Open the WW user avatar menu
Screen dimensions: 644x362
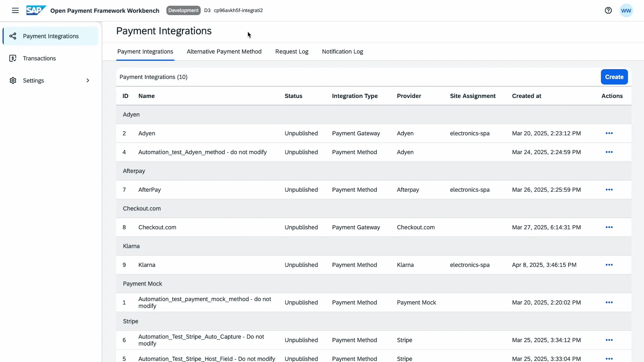(x=626, y=10)
